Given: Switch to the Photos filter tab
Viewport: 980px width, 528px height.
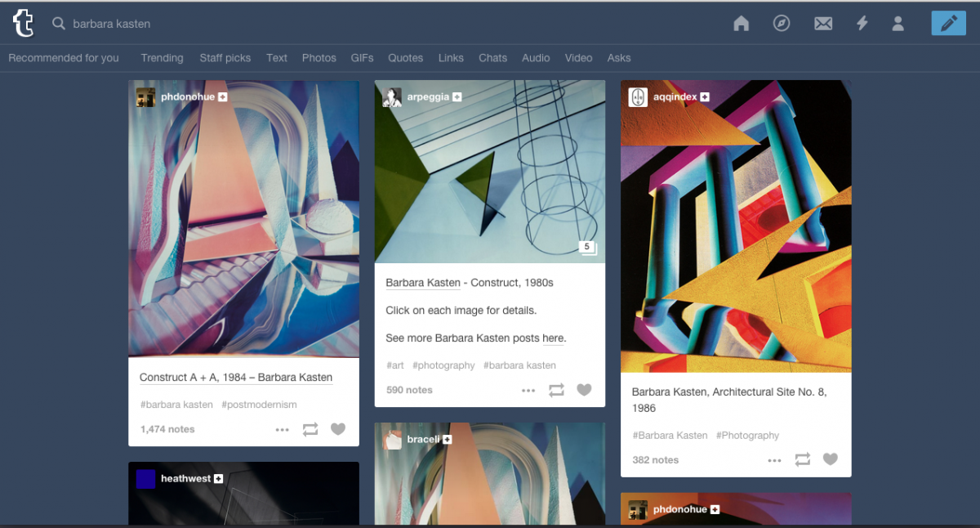Looking at the screenshot, I should tap(318, 58).
